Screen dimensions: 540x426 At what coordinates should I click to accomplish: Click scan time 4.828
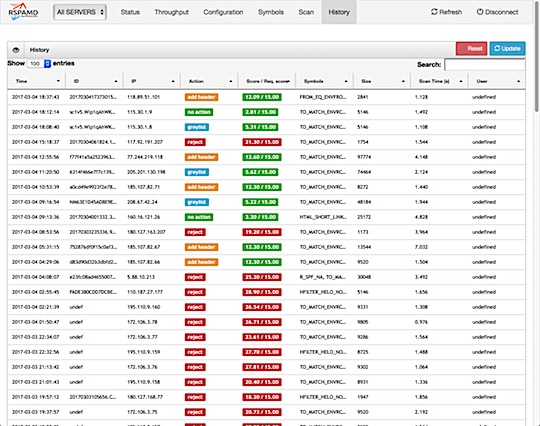[421, 217]
